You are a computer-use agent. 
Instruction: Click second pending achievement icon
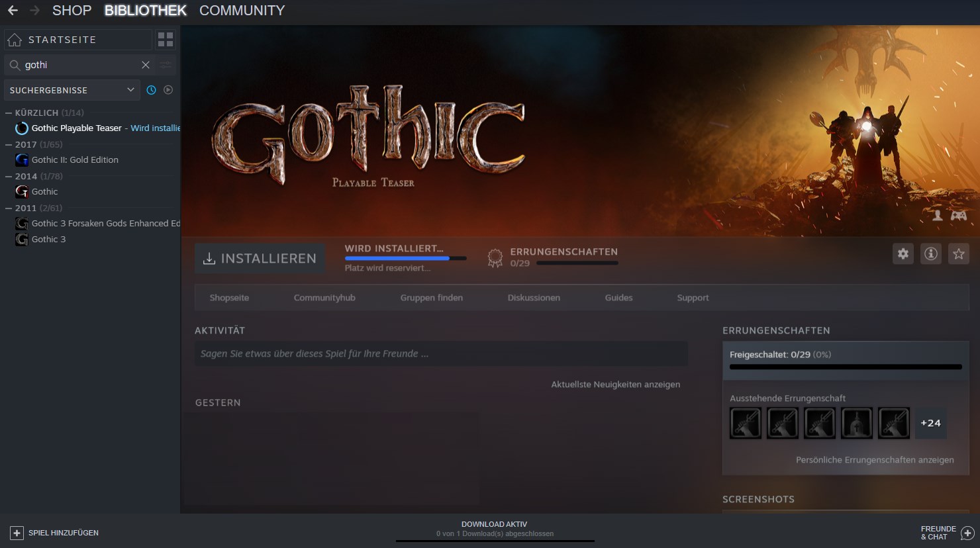783,423
